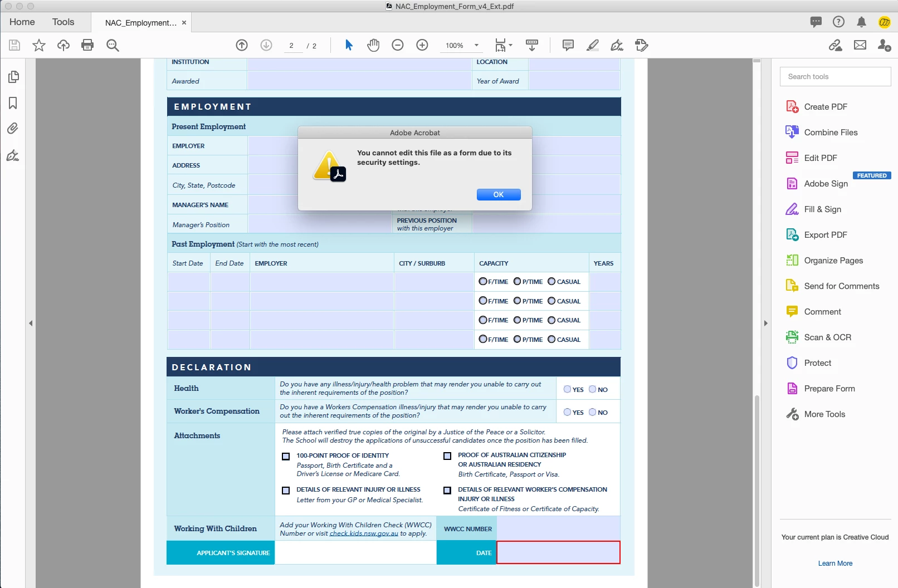The width and height of the screenshot is (898, 588).
Task: Select YES for Health question
Action: click(567, 389)
